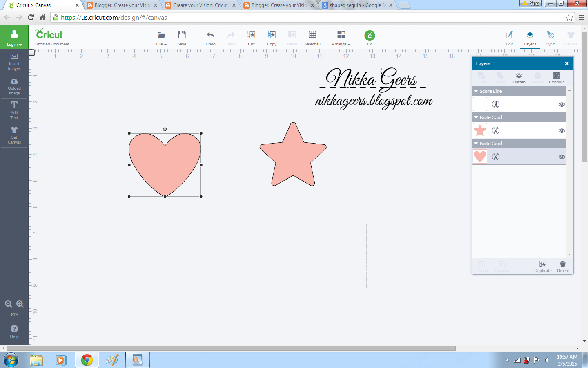Screen dimensions: 588x368
Task: Hide the heart Note Card layer
Action: click(x=561, y=156)
